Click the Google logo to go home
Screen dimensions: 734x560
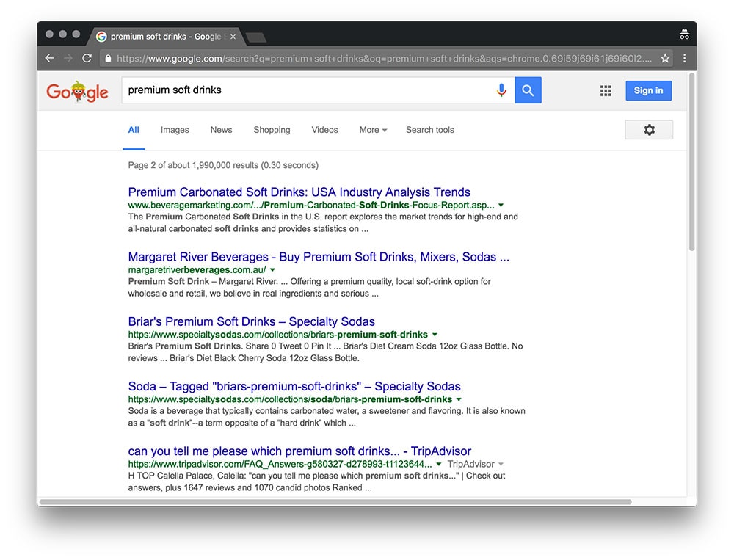pos(77,91)
